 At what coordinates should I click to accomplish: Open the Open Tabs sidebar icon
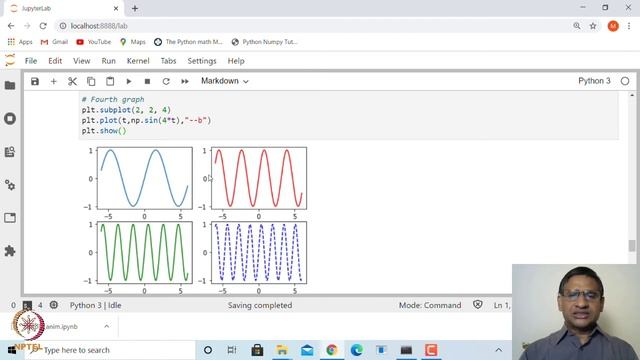(10, 218)
